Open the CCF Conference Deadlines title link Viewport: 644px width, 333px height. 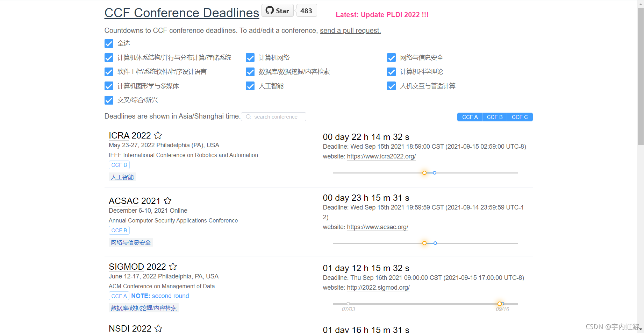pyautogui.click(x=182, y=13)
